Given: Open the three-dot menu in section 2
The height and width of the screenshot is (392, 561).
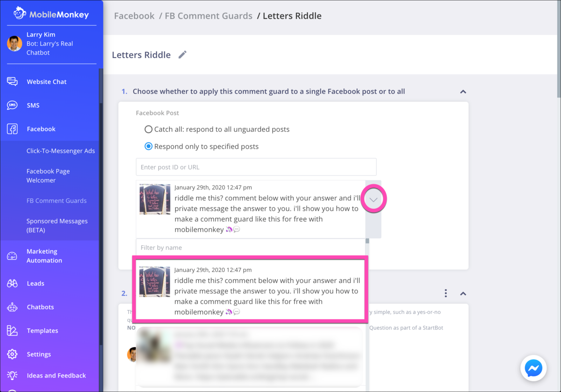Looking at the screenshot, I should 446,293.
